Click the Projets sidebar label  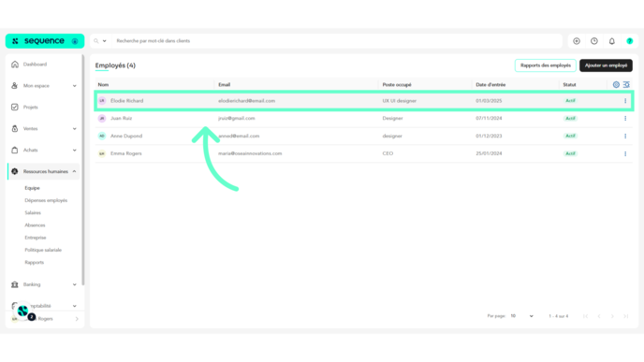(30, 108)
